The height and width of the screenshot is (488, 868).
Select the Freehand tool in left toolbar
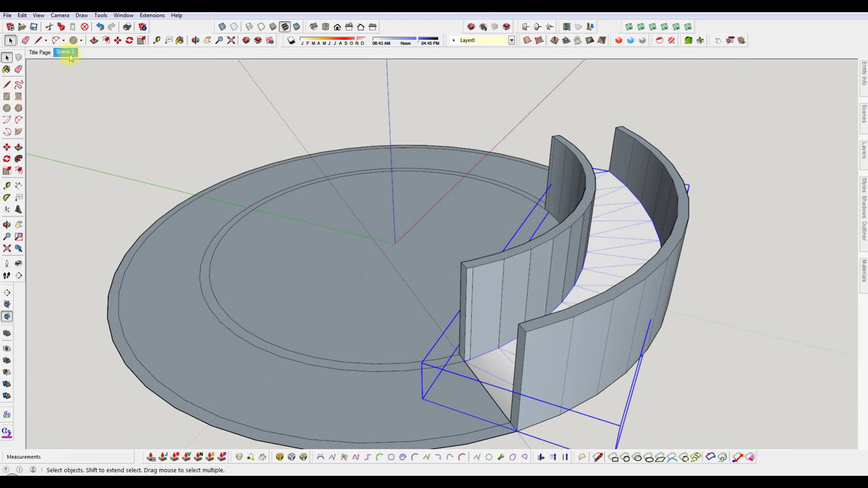click(x=18, y=85)
